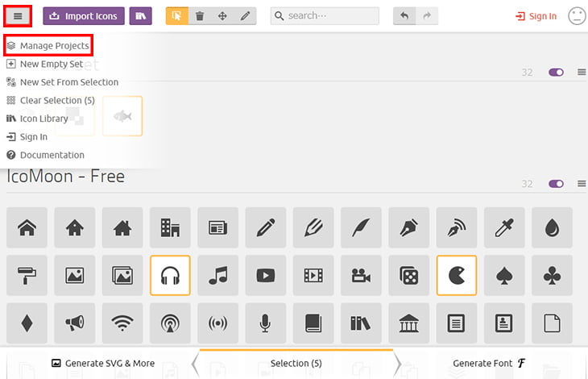Choose New Empty Set from menu
The image size is (588, 379).
(51, 64)
